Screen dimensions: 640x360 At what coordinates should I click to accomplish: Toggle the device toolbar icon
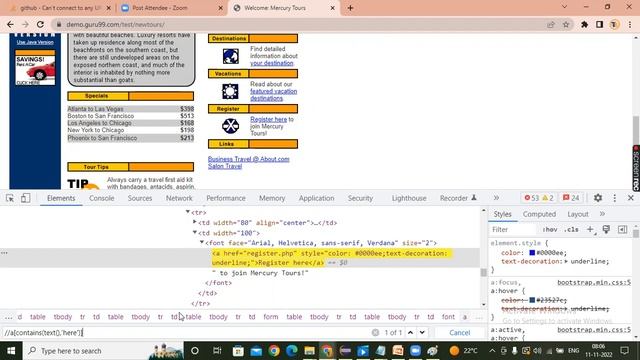(x=25, y=198)
